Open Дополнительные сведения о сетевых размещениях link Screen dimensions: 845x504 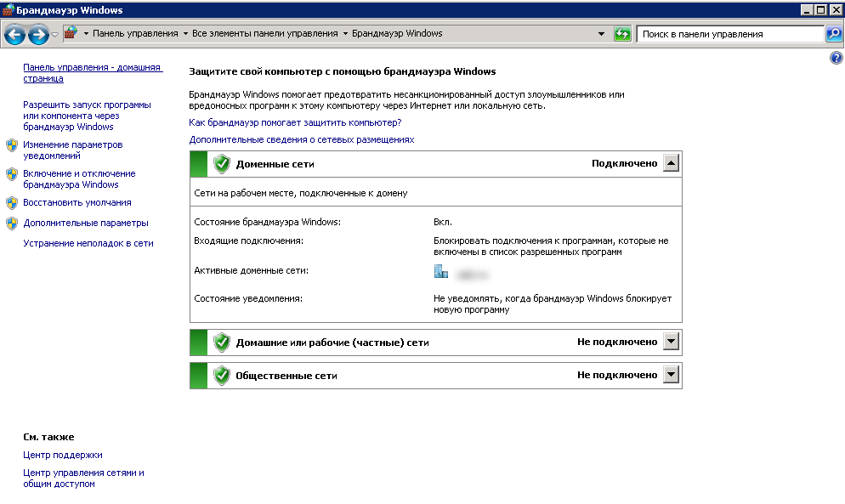tap(302, 139)
